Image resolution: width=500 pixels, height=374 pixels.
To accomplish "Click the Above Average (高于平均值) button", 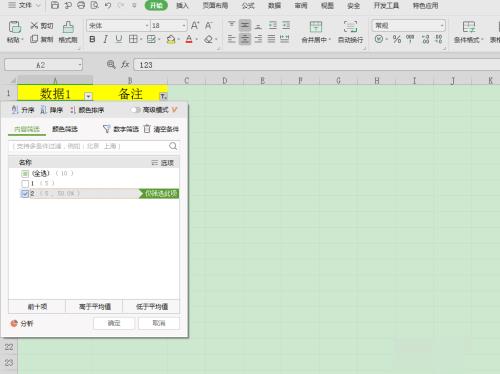I will (x=94, y=307).
